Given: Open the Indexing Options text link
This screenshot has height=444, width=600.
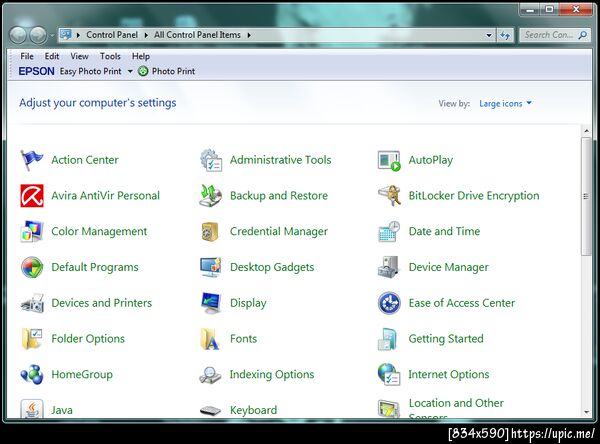Looking at the screenshot, I should [272, 374].
